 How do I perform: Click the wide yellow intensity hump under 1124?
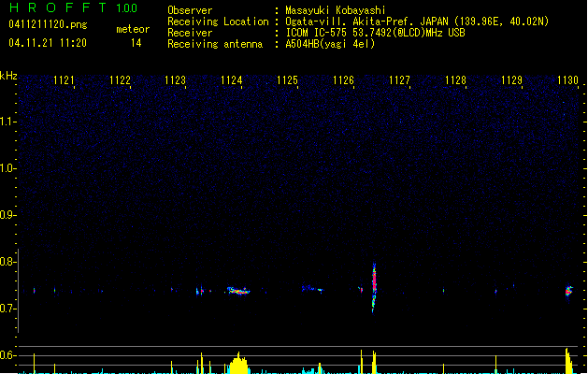pyautogui.click(x=238, y=363)
